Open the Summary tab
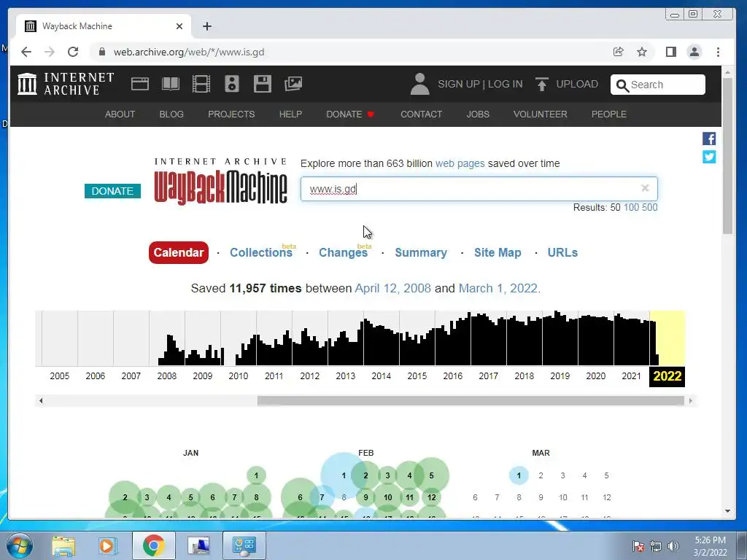The width and height of the screenshot is (747, 560). (x=421, y=252)
